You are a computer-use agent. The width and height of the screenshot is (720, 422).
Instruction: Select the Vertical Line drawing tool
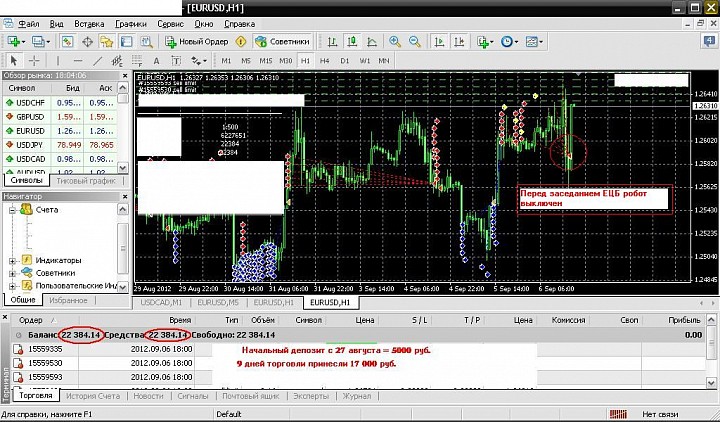(x=58, y=61)
